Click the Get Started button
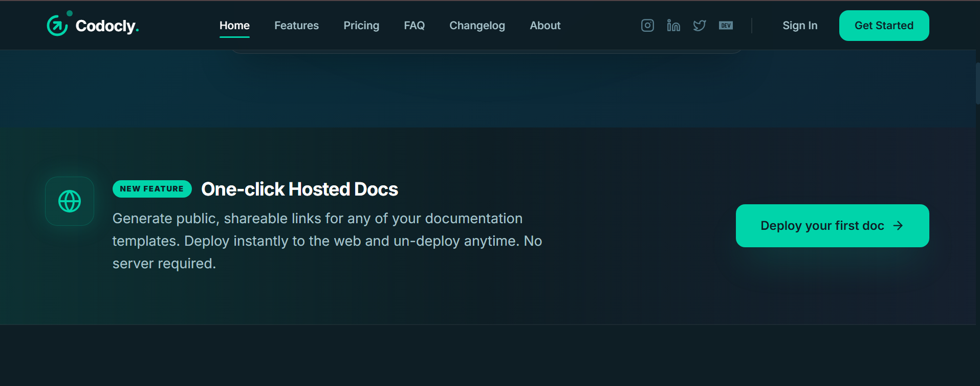 884,26
